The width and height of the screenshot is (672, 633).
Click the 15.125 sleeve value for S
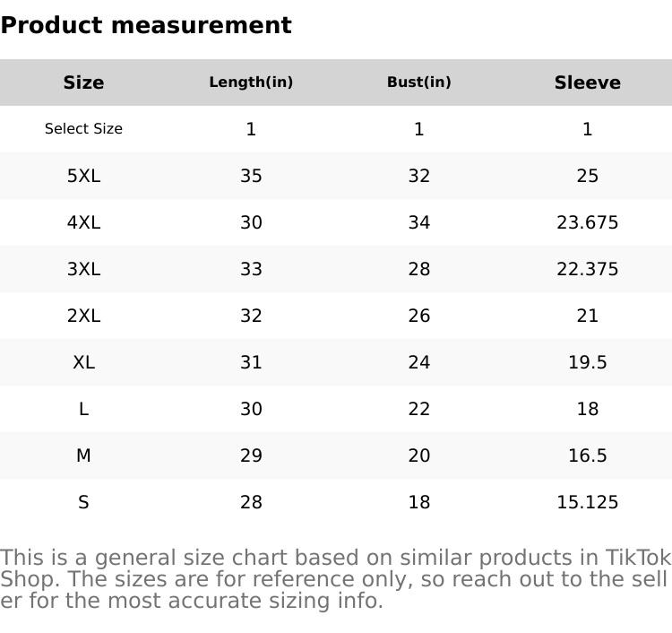(587, 502)
